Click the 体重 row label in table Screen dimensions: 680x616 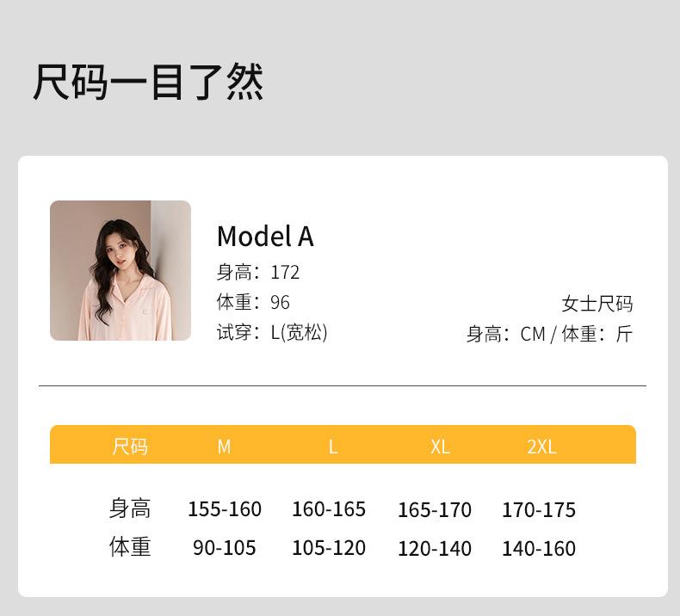(130, 547)
